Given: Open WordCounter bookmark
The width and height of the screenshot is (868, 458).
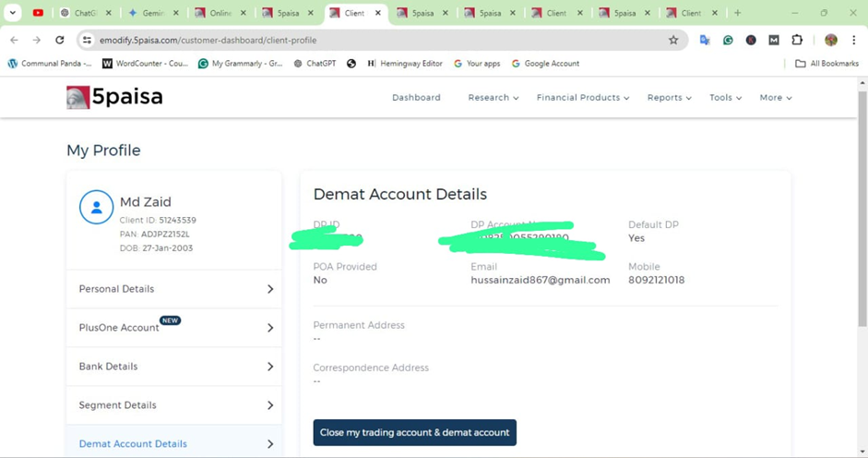Looking at the screenshot, I should click(x=146, y=64).
